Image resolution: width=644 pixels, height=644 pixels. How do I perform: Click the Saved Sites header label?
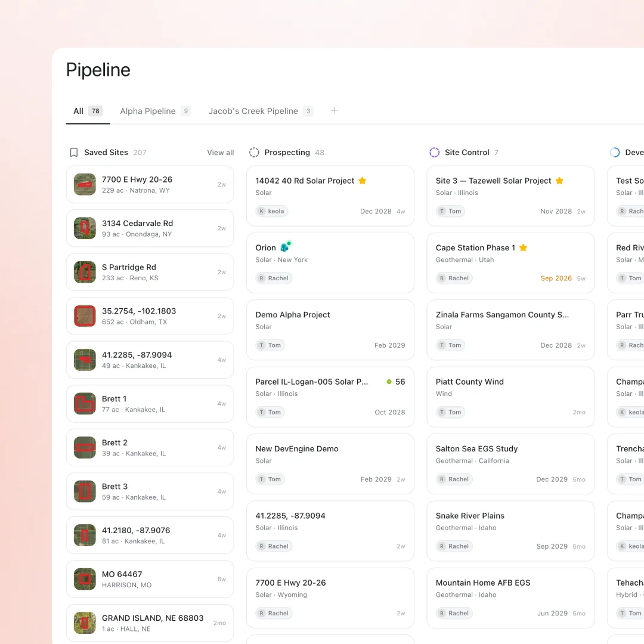[106, 153]
